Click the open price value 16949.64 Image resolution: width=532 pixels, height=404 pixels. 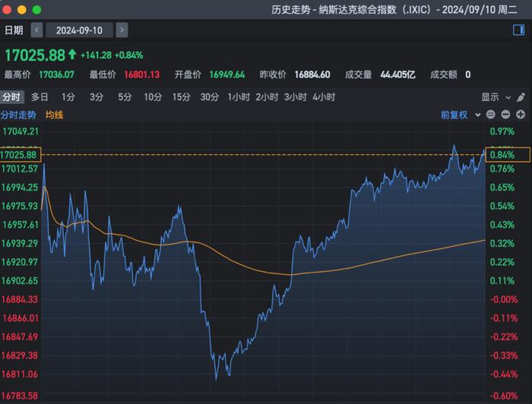[x=227, y=74]
